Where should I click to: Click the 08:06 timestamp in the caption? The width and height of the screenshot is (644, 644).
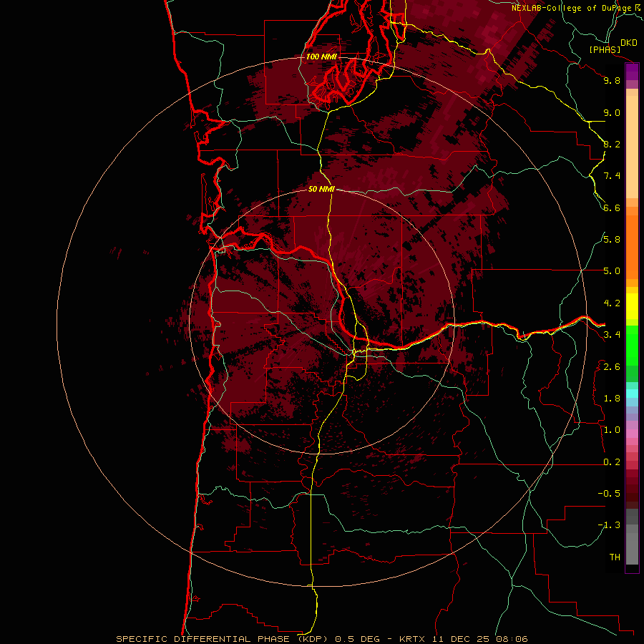[512, 639]
